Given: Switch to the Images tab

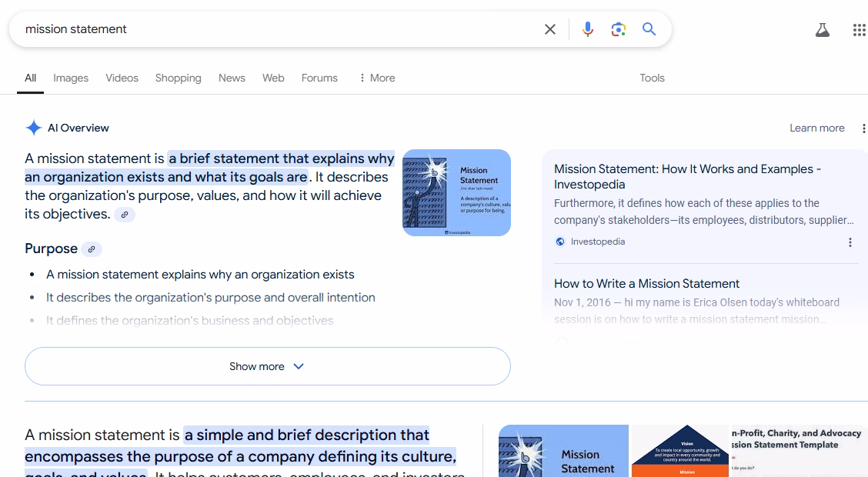Looking at the screenshot, I should (x=71, y=78).
